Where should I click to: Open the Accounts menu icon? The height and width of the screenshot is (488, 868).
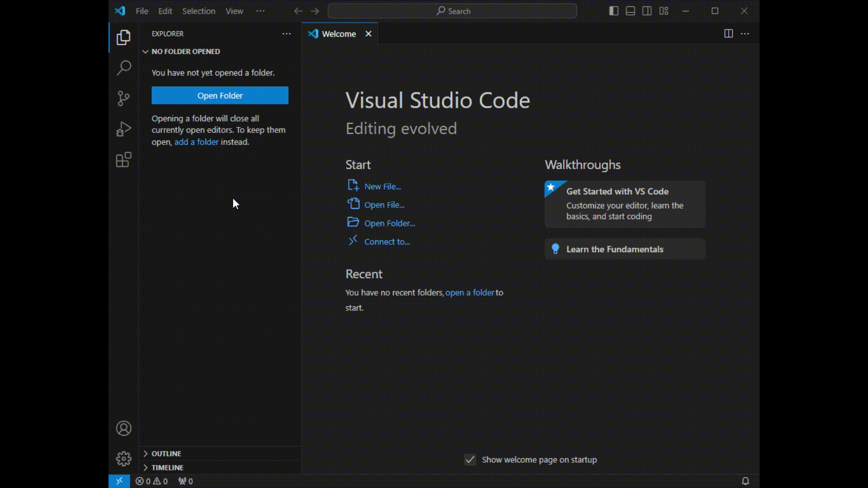[123, 428]
